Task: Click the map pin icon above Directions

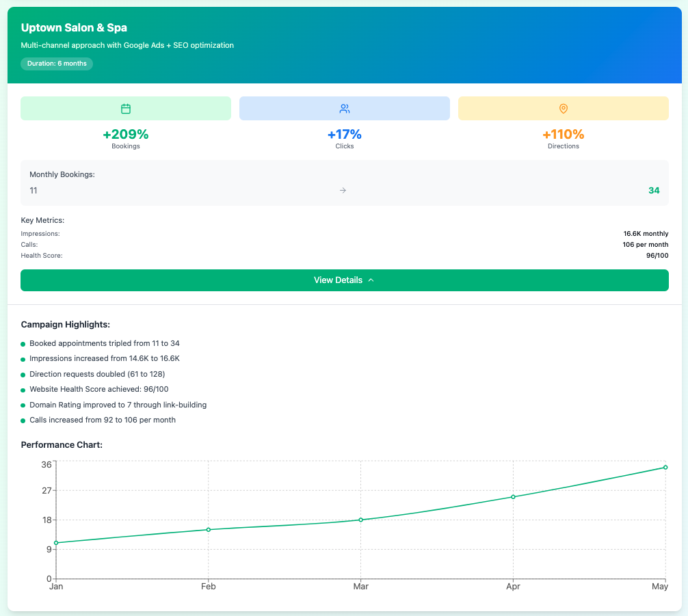Action: point(564,109)
